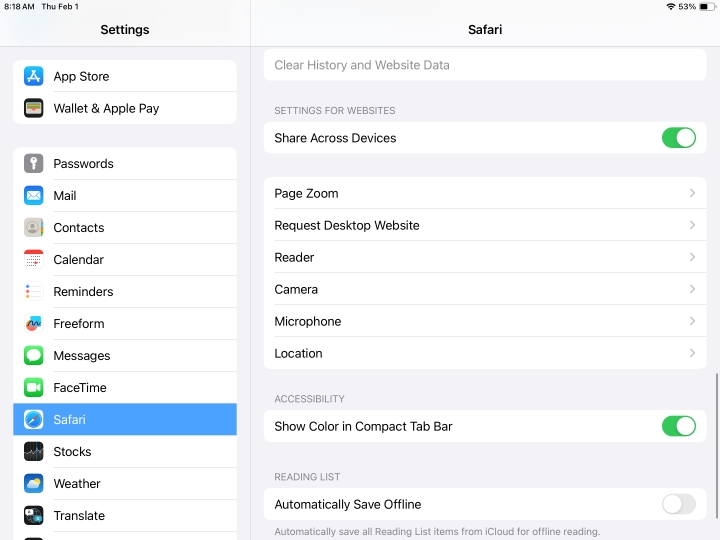Tap the Wallet & Apple Pay icon

[34, 108]
